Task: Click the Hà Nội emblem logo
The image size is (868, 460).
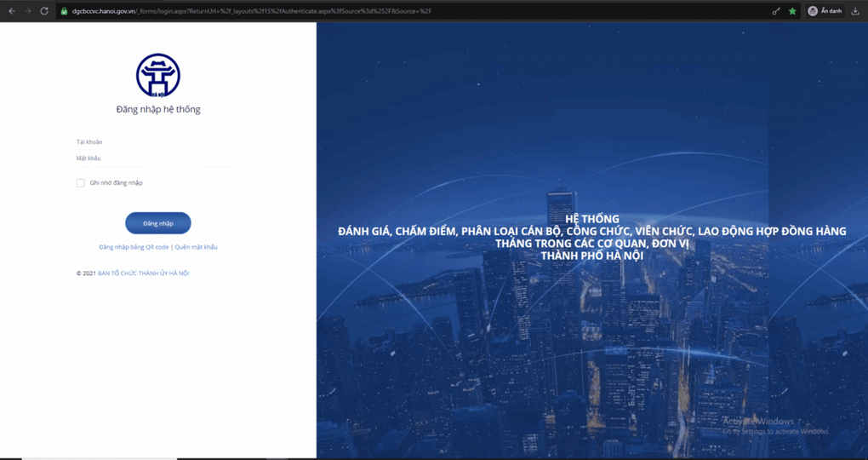Action: 158,75
